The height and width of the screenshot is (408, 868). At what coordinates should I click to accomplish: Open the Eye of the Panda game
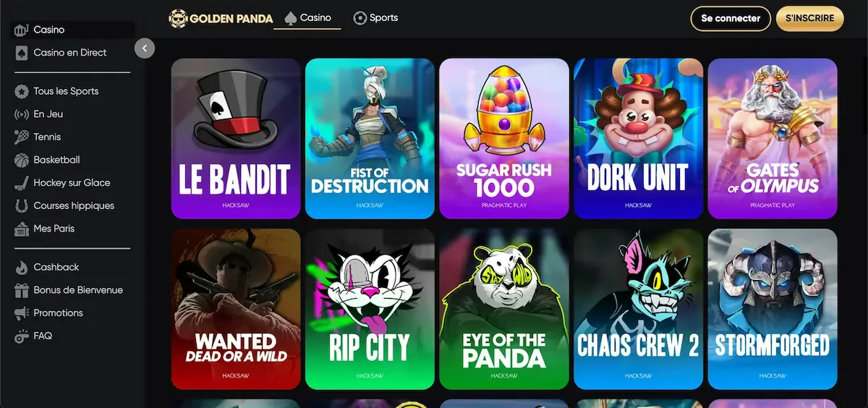[x=504, y=309]
